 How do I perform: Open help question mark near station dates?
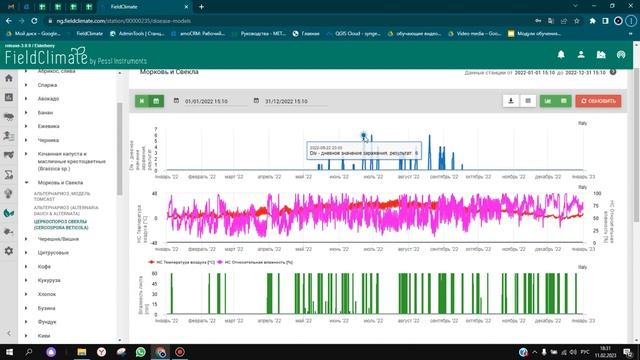pos(613,72)
